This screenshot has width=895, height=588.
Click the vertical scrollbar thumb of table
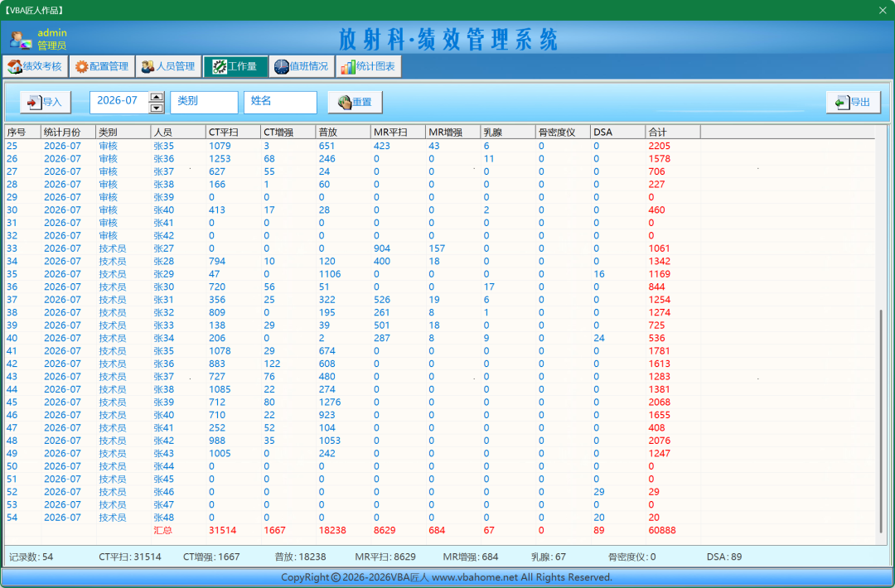pos(881,421)
